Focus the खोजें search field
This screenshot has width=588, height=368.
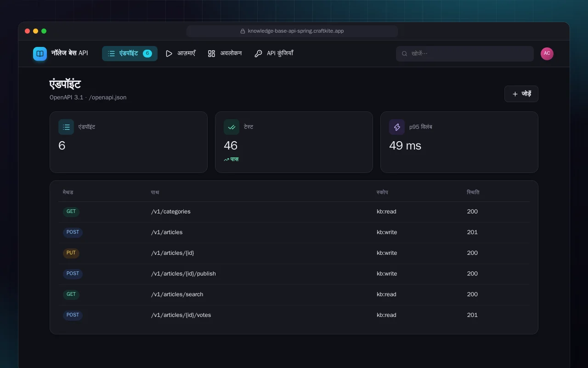click(465, 54)
